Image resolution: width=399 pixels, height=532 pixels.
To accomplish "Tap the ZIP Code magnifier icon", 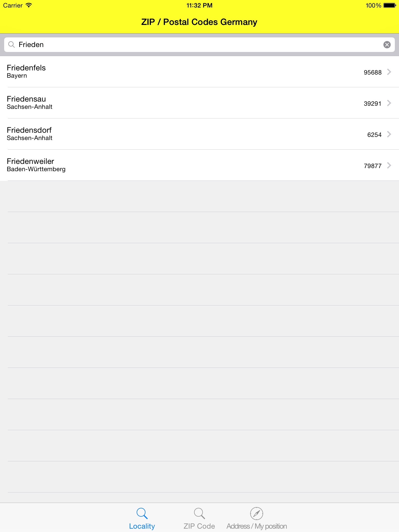I will click(199, 513).
